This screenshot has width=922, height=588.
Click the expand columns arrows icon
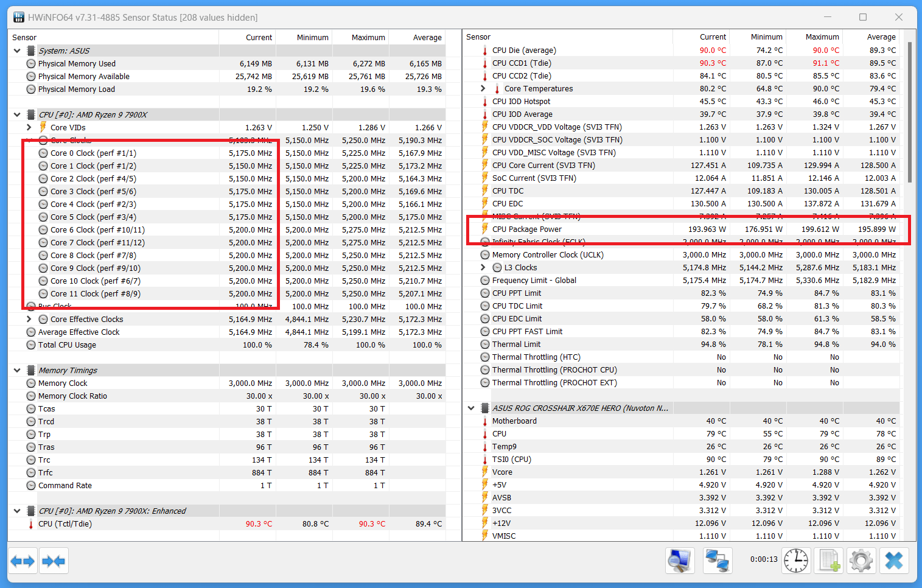[23, 561]
